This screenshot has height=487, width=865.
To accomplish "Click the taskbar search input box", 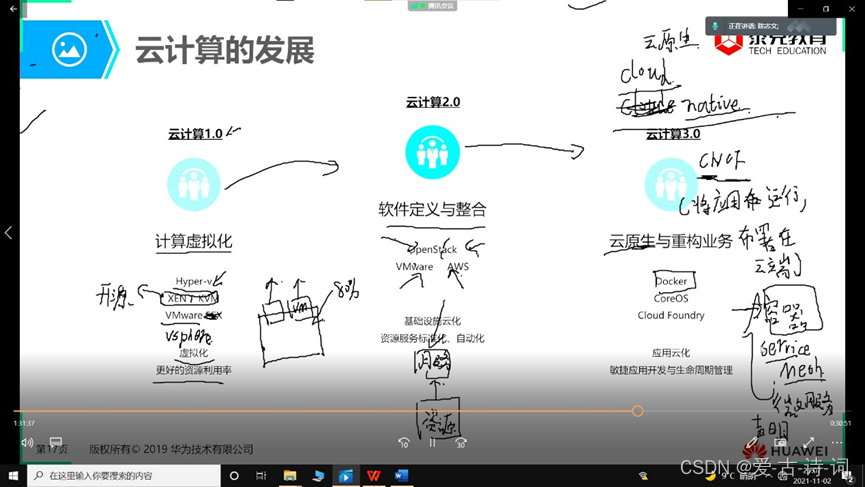I will point(124,475).
